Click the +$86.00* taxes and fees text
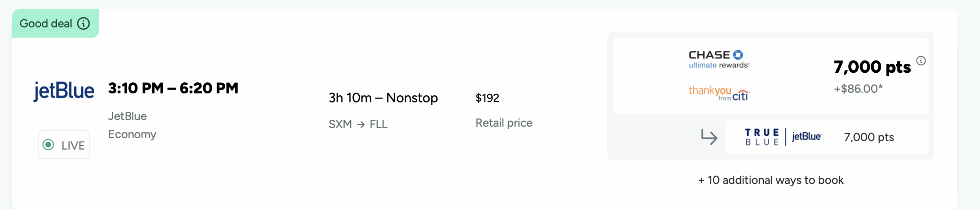 point(858,89)
